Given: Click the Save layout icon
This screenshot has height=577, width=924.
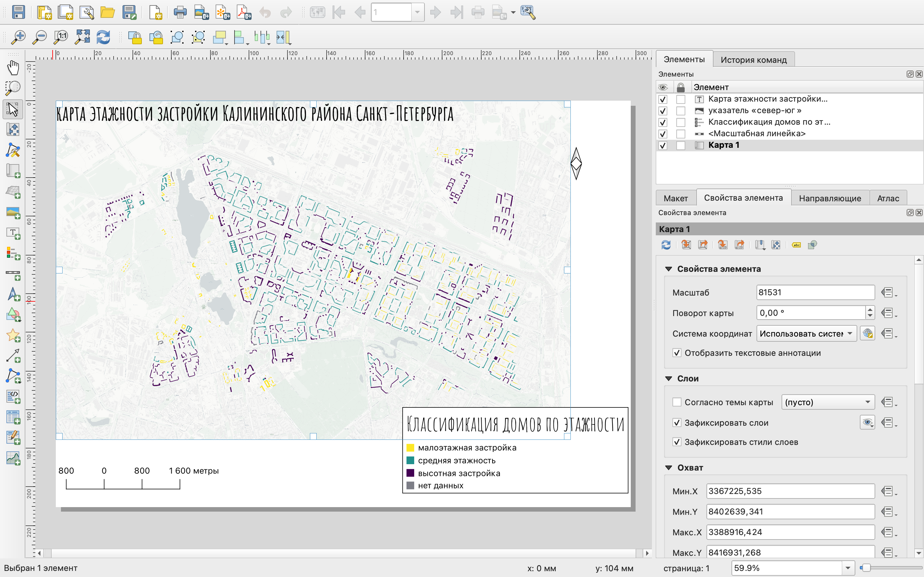Looking at the screenshot, I should [18, 12].
